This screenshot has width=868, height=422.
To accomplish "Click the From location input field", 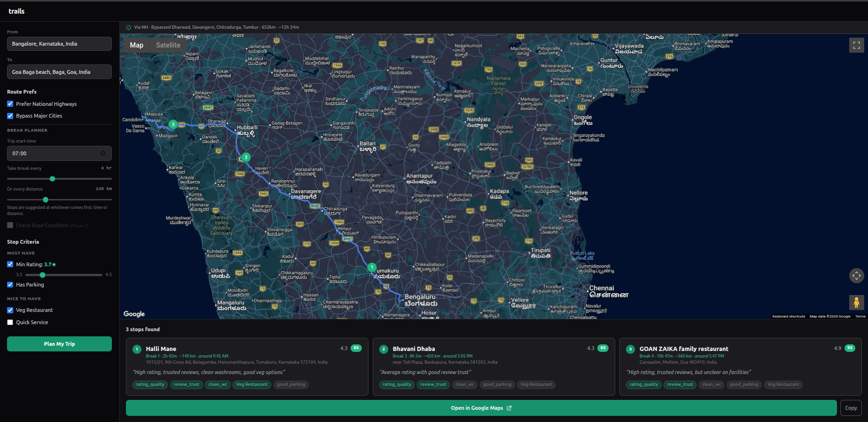I will [59, 44].
